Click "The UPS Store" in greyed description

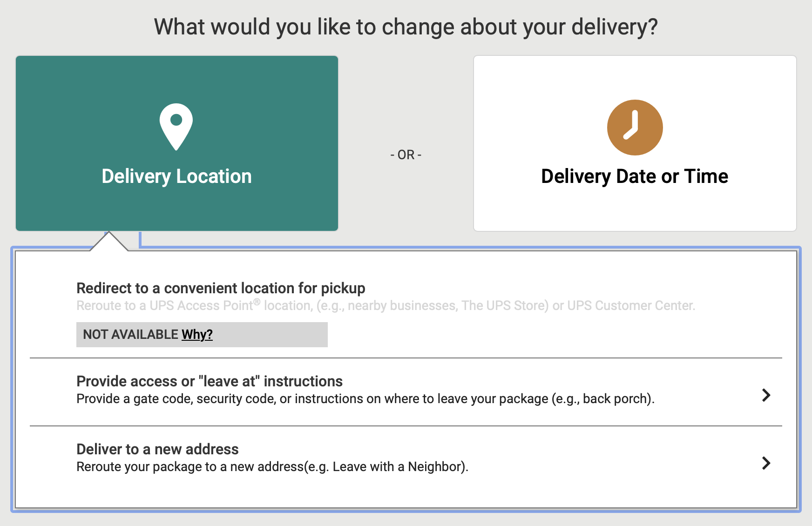(505, 306)
